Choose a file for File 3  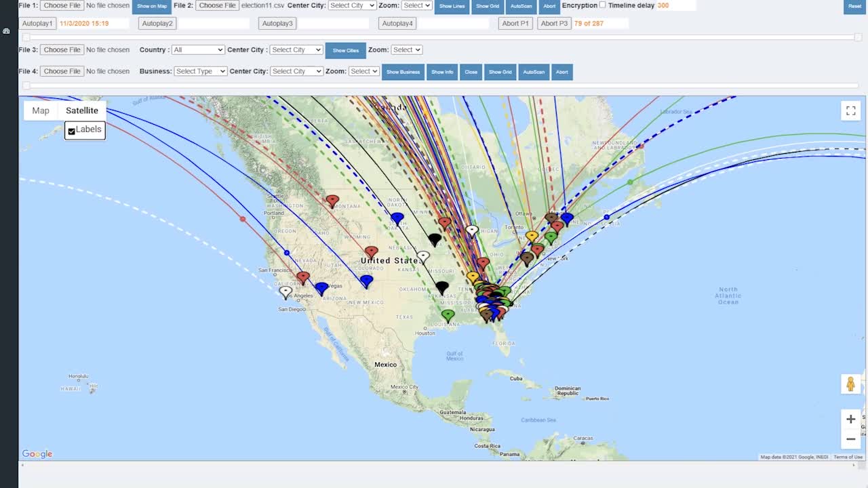[x=62, y=49]
